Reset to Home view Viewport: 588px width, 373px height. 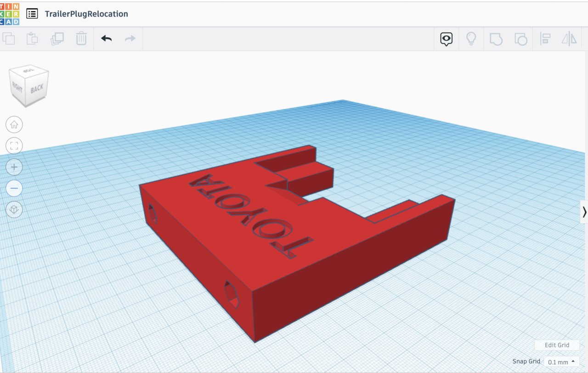pos(14,124)
